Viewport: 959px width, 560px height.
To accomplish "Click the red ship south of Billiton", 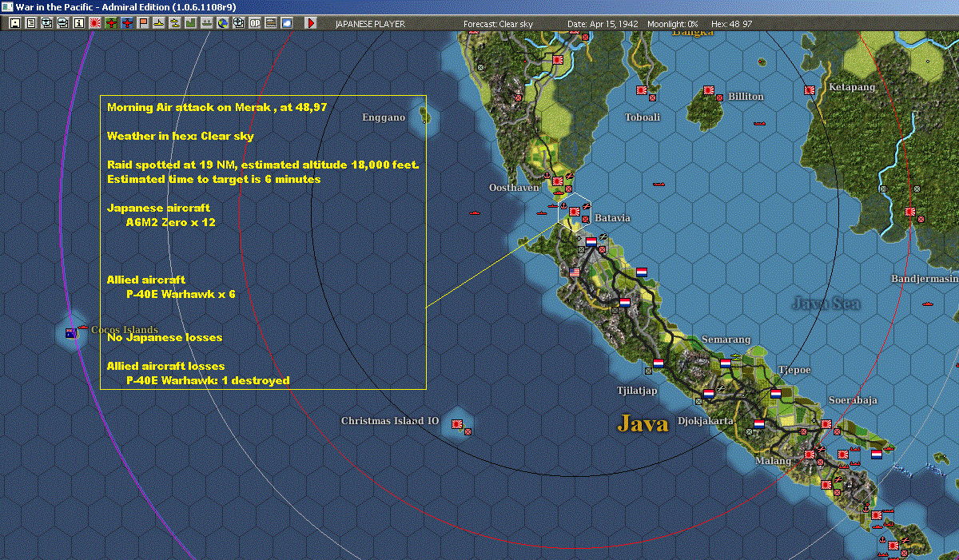I will coord(760,125).
